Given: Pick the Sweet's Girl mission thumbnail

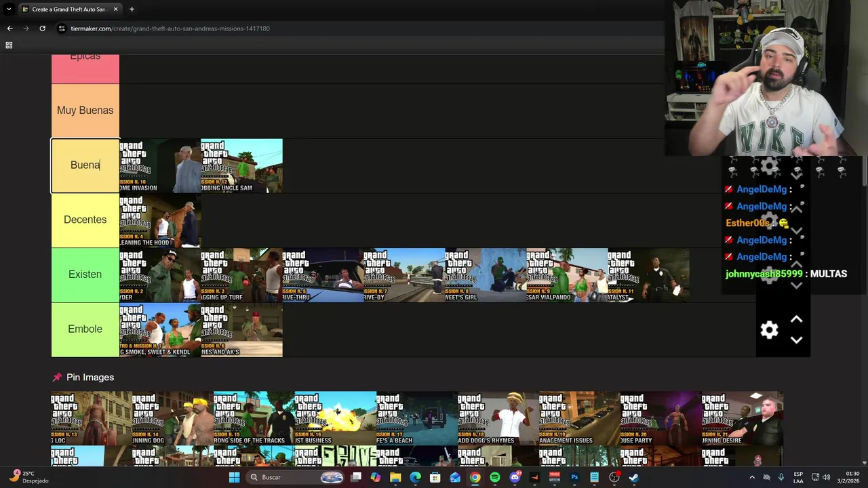Looking at the screenshot, I should 486,274.
